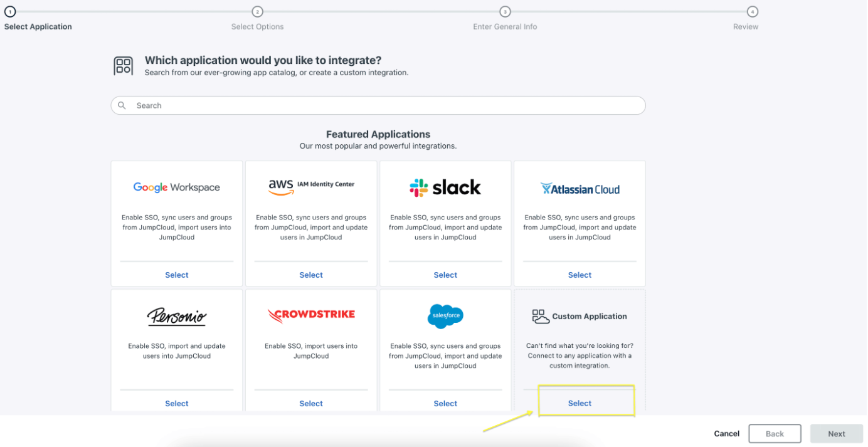Select the Slack integration
868x447 pixels.
tap(445, 275)
